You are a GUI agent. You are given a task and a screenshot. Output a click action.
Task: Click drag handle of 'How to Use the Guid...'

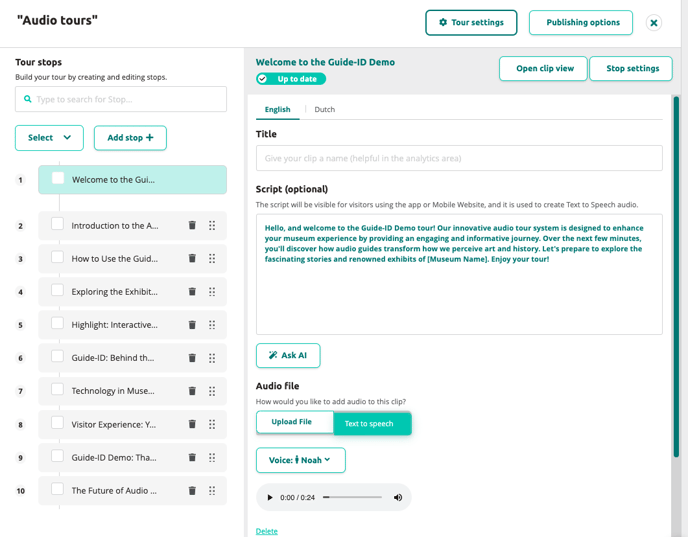click(x=212, y=258)
